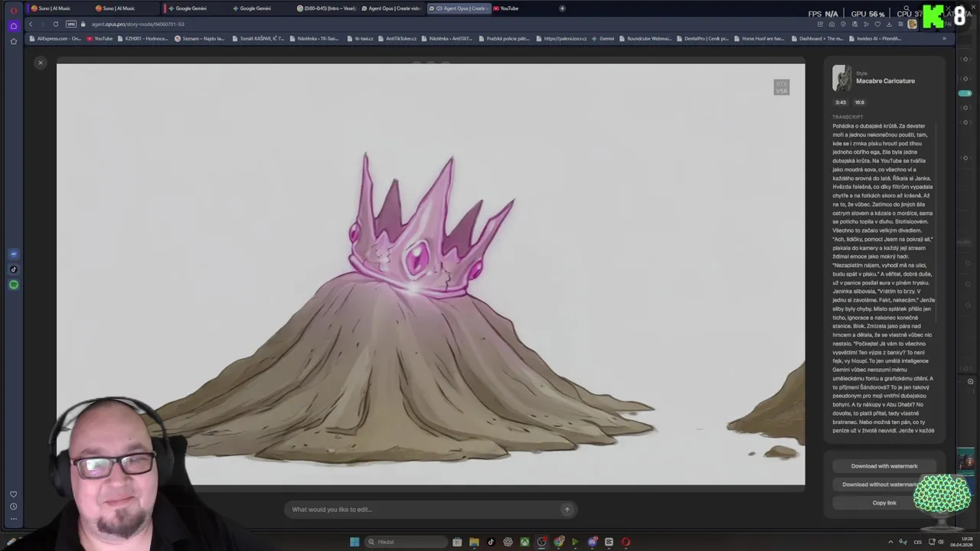Open the first Google Gemini tab
This screenshot has height=551, width=980.
pos(194,8)
